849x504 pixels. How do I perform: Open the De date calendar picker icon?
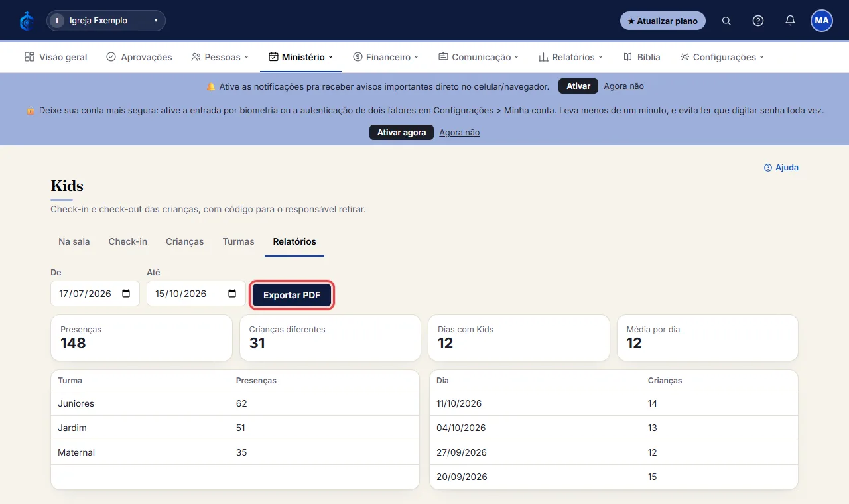126,294
